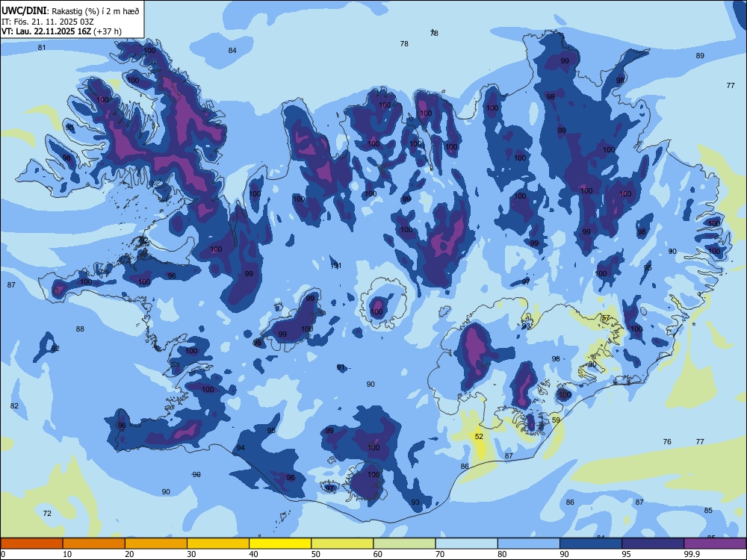Click the legend label '70'

click(x=440, y=554)
